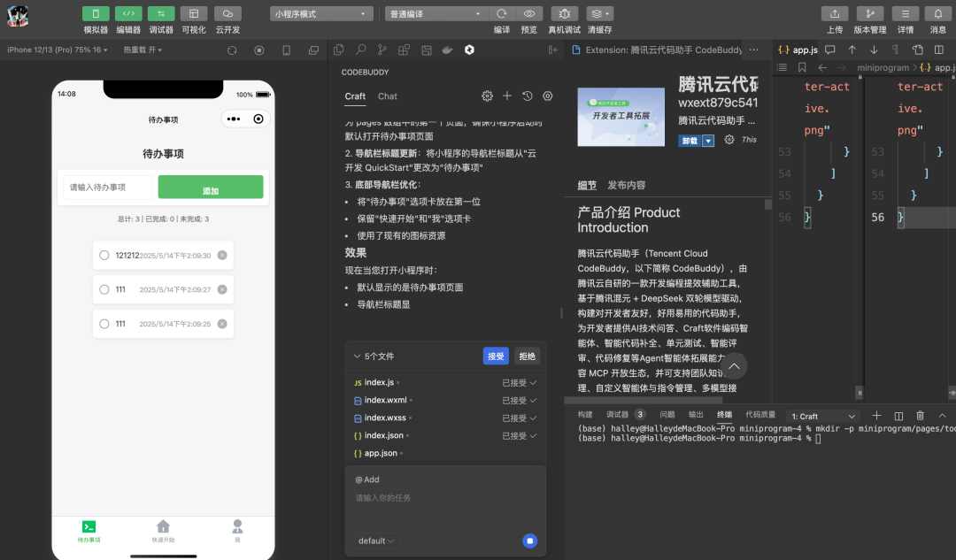The width and height of the screenshot is (956, 560).
Task: Collapse the 5个文件 file list
Action: point(358,357)
